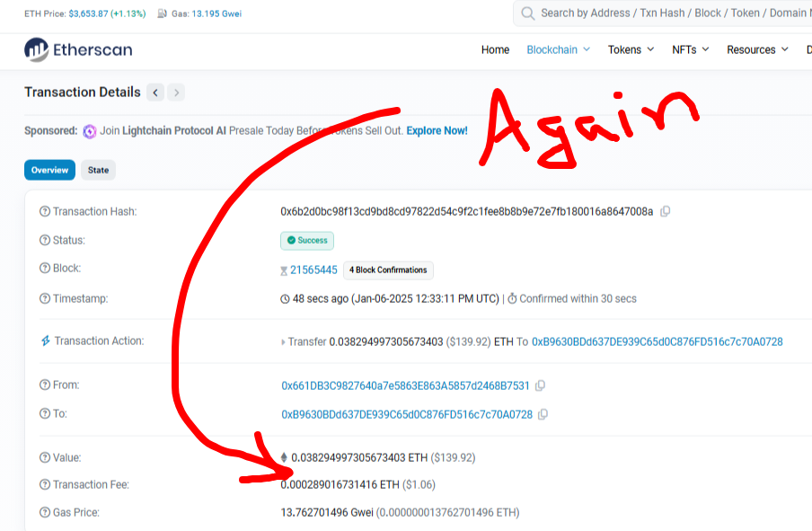Click help icon beside Transaction Hash
Screen dimensions: 812x531
(45, 211)
